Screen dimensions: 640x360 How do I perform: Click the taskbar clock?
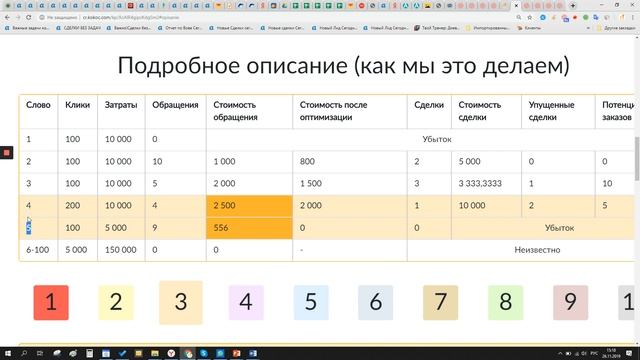coord(611,353)
